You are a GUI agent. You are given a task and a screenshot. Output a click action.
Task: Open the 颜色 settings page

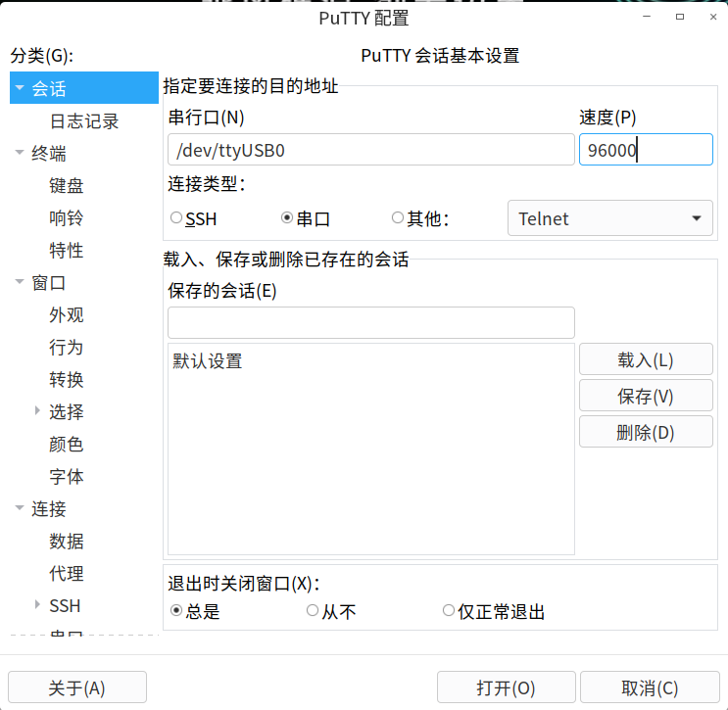pyautogui.click(x=67, y=445)
